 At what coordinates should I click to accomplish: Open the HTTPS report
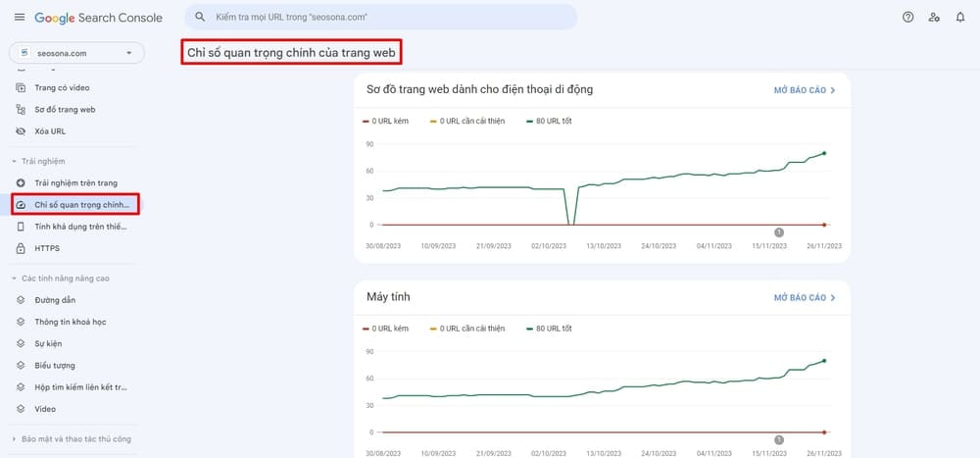(x=47, y=248)
